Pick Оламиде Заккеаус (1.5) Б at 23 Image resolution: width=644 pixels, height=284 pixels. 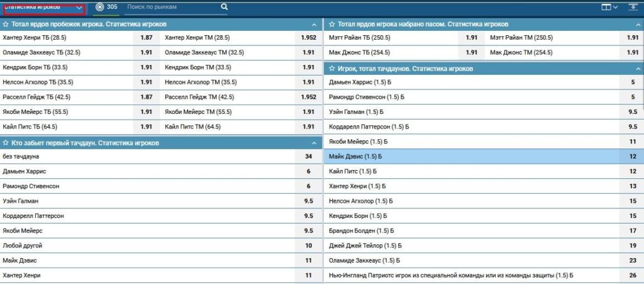click(632, 260)
